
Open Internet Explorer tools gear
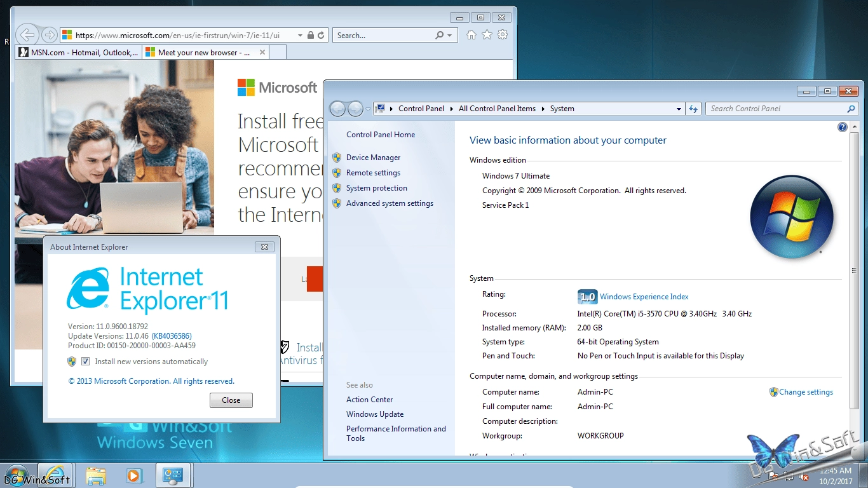(x=503, y=35)
